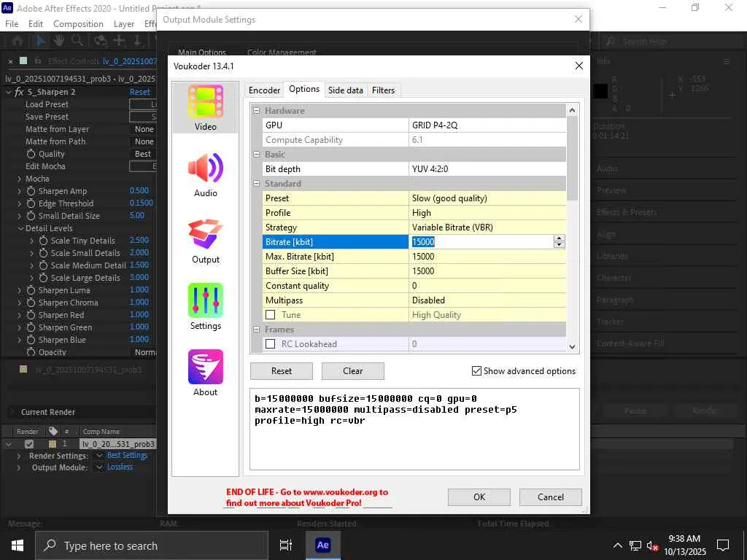Click the stopwatch icon for Sharpen Red

31,315
